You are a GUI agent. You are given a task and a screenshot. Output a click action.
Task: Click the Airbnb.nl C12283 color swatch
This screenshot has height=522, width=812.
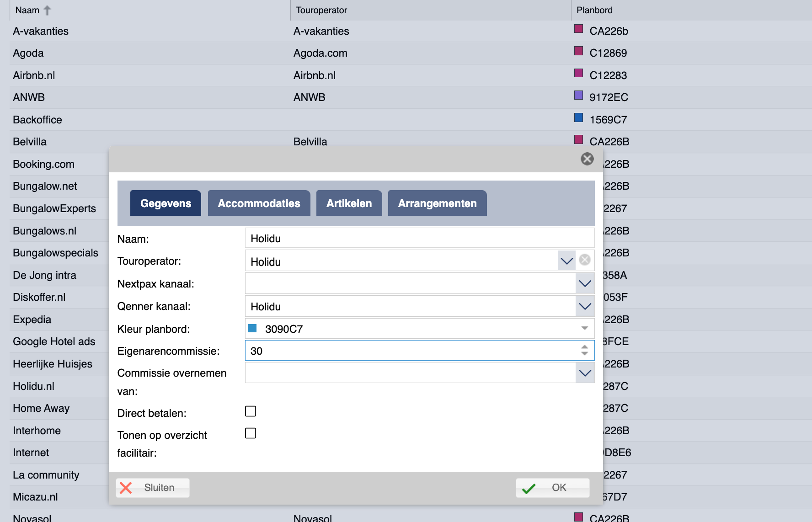tap(578, 73)
